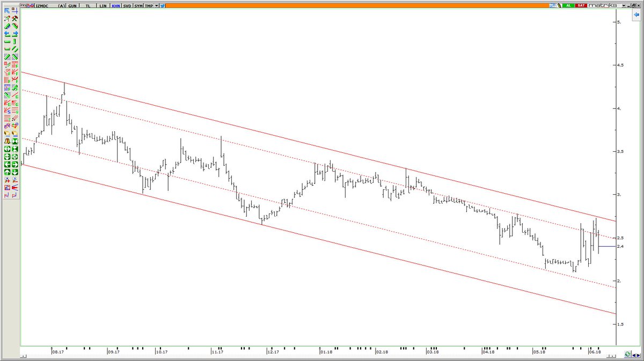Click the 10.17 date label
Screen dimensions: 644x361
(162, 352)
